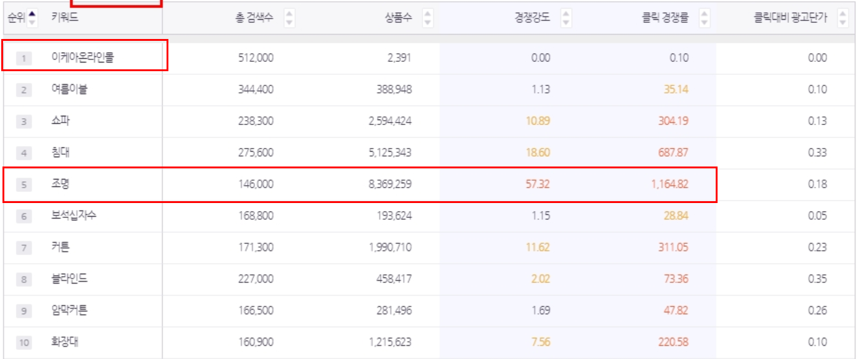868x359 pixels.
Task: Open keyword 보석십자수
Action: pos(74,216)
